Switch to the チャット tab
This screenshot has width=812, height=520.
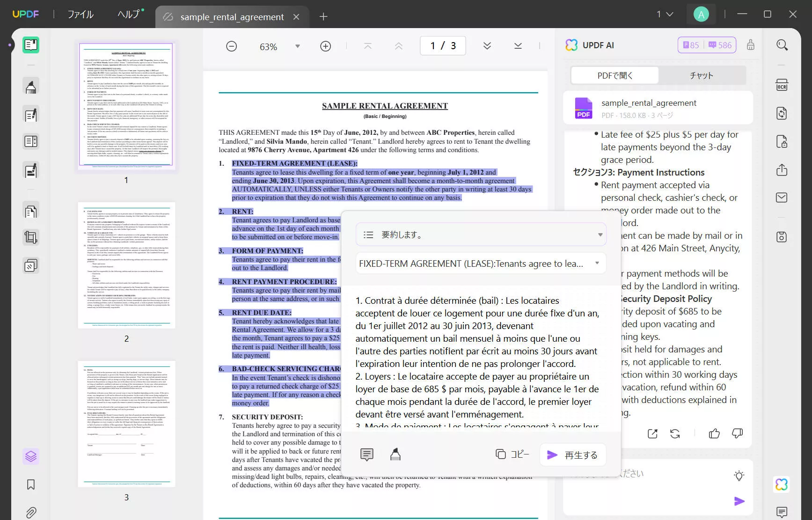(x=702, y=75)
